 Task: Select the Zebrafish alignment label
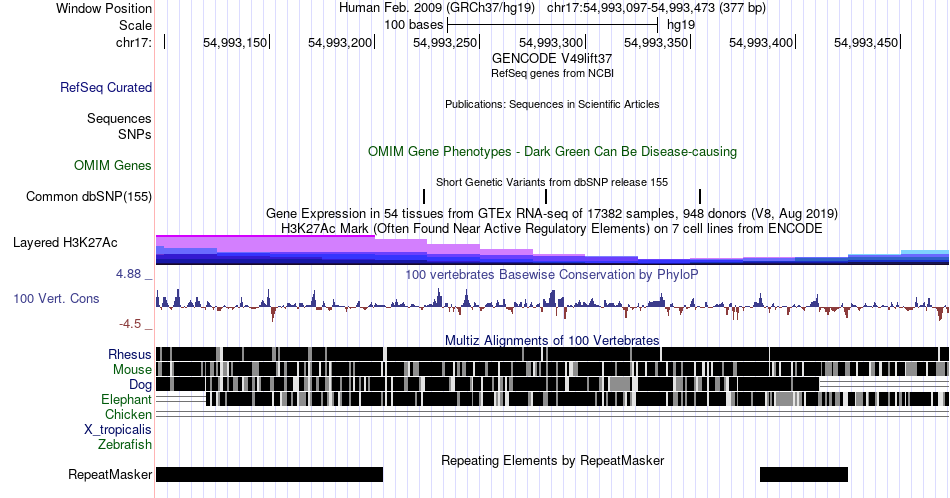coord(125,444)
